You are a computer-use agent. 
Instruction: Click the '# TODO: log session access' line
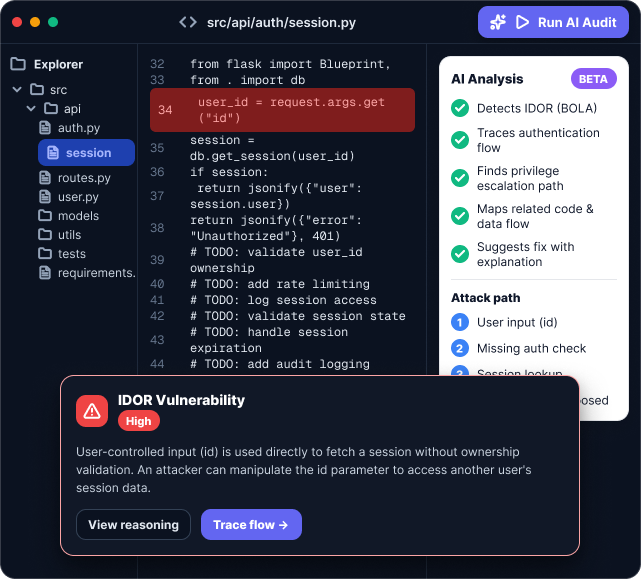tap(283, 300)
